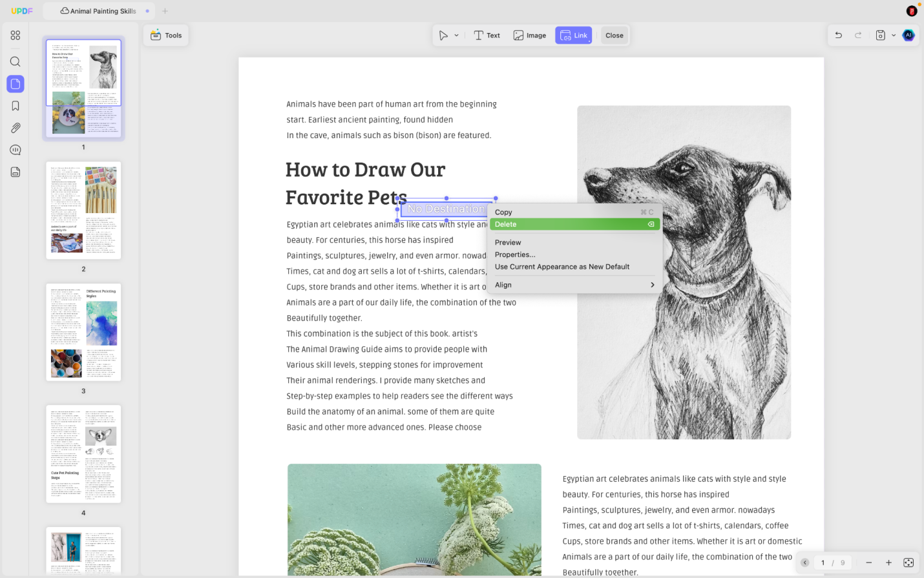924x578 pixels.
Task: Select the bookmark panel icon
Action: click(x=16, y=106)
